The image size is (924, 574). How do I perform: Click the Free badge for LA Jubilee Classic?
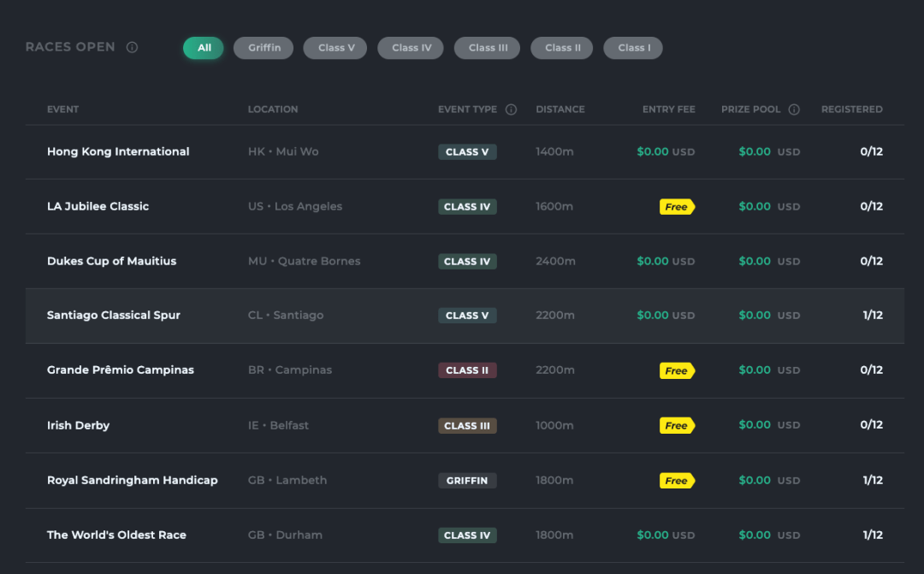click(x=677, y=207)
